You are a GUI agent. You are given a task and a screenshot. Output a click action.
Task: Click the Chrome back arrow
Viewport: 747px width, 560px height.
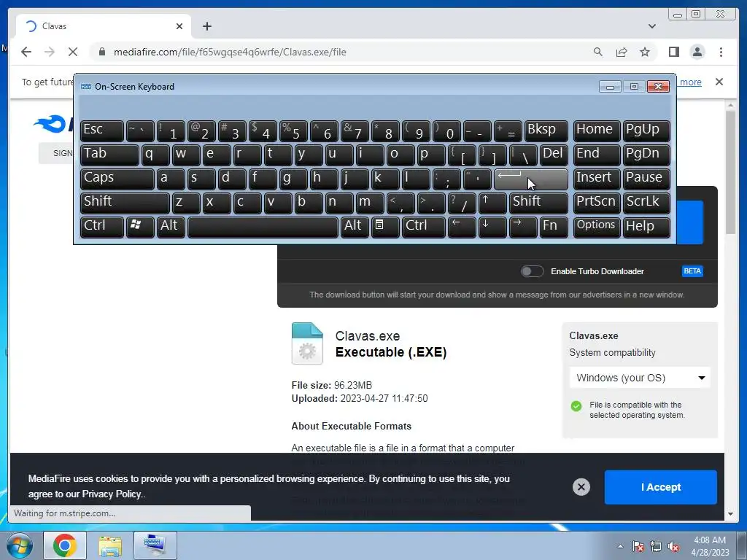26,52
